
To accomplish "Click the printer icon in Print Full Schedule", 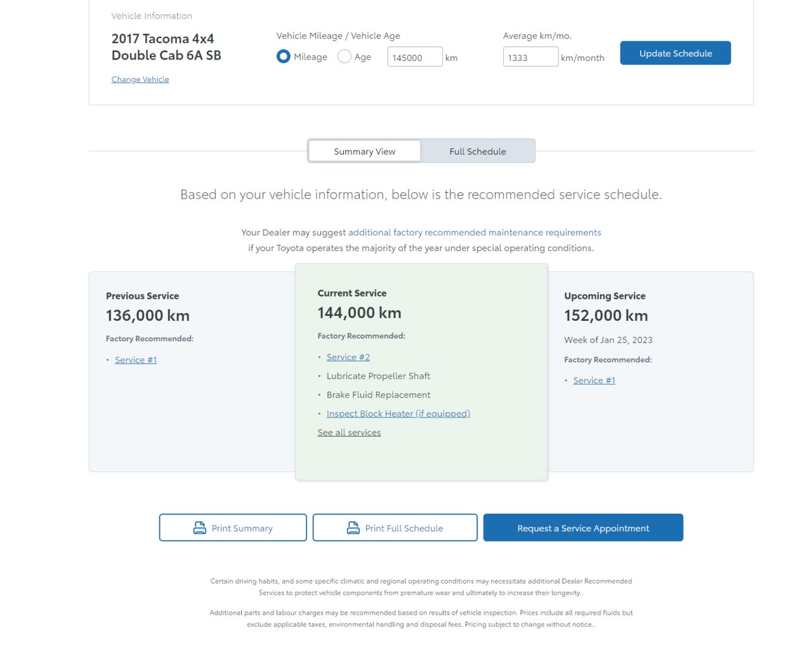I will (353, 528).
